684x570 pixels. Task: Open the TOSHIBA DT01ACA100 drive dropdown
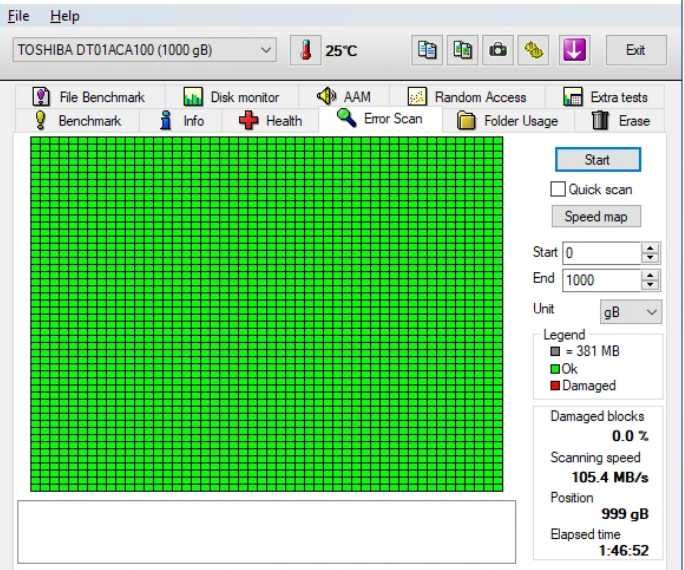pyautogui.click(x=144, y=50)
